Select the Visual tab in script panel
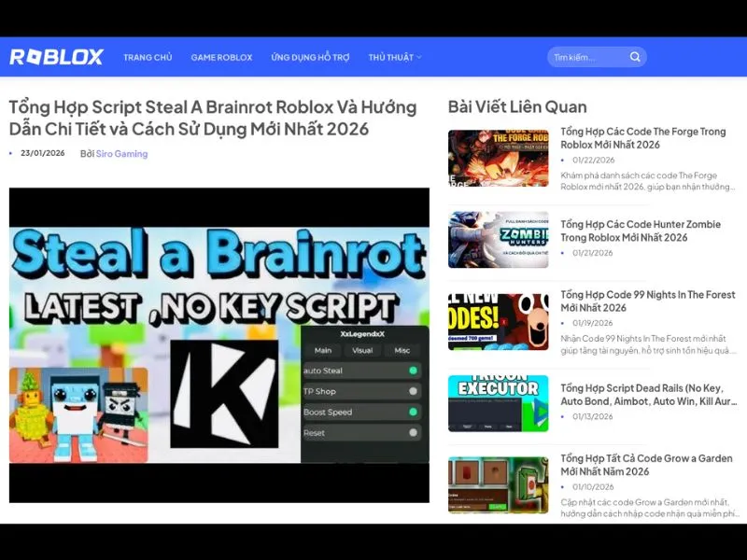This screenshot has width=747, height=560. 362,351
